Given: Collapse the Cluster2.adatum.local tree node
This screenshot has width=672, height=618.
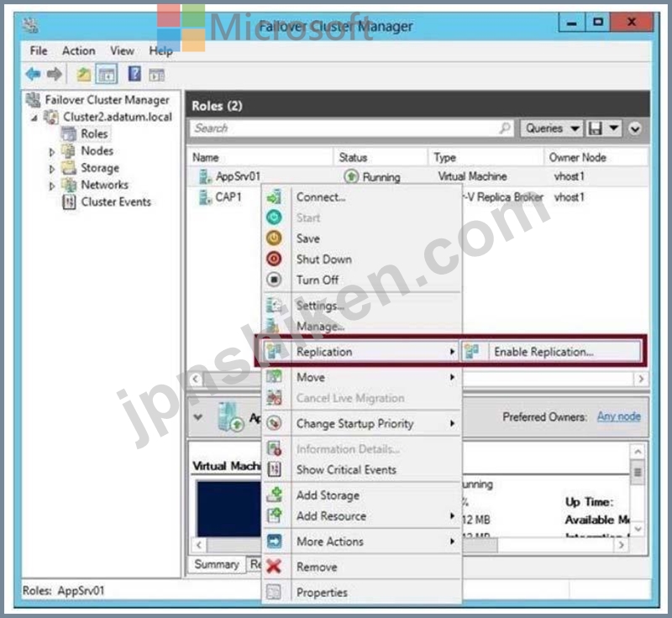Looking at the screenshot, I should (x=34, y=118).
